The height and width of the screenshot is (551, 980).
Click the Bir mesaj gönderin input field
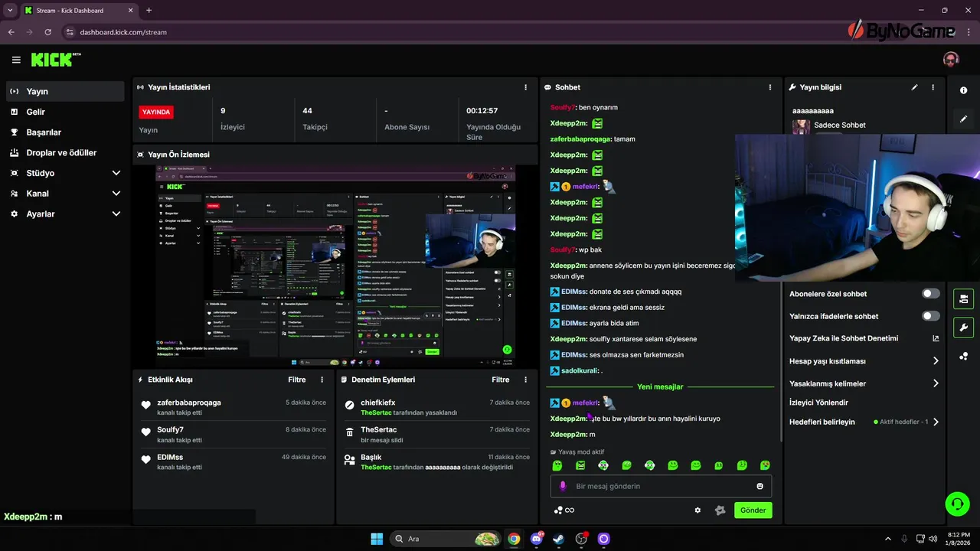point(661,486)
